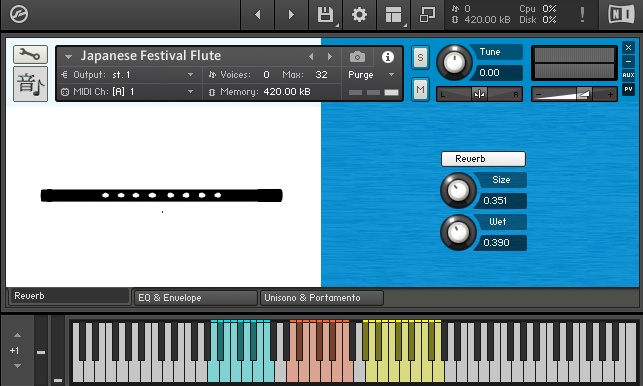Click the Japanese kanji instrument icon
643x386 pixels.
30,84
